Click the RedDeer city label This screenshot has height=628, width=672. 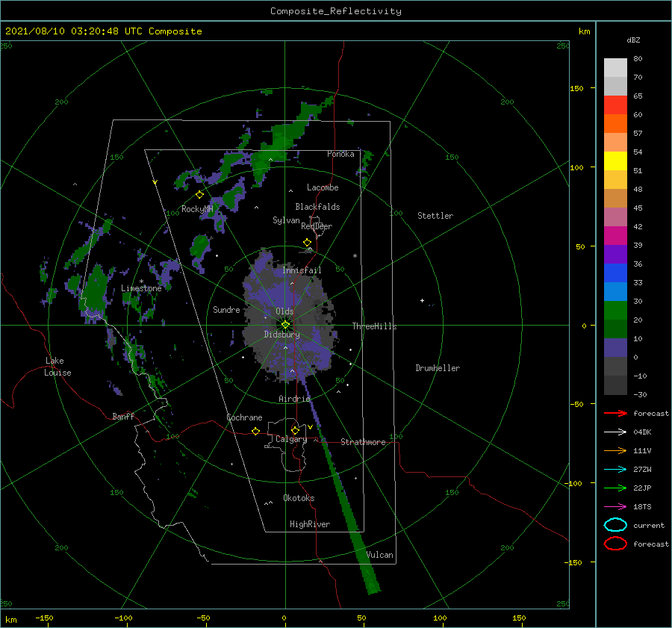click(x=317, y=226)
